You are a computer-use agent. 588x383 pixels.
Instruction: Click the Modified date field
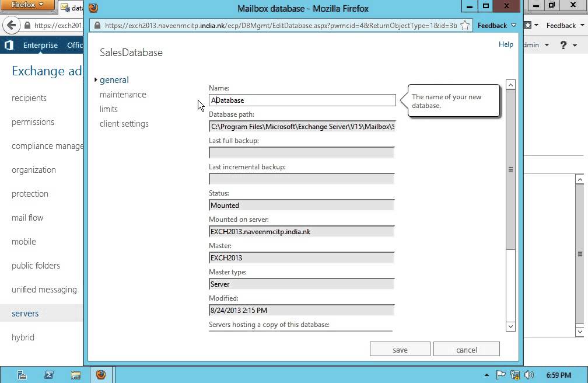pos(302,311)
